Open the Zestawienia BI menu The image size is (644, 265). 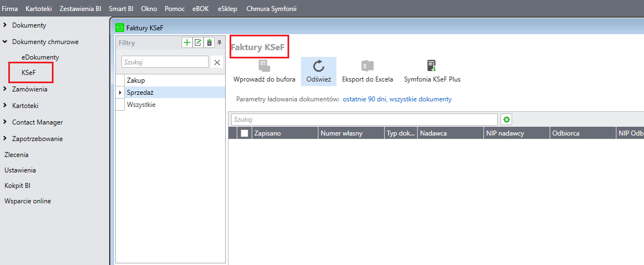pyautogui.click(x=81, y=9)
